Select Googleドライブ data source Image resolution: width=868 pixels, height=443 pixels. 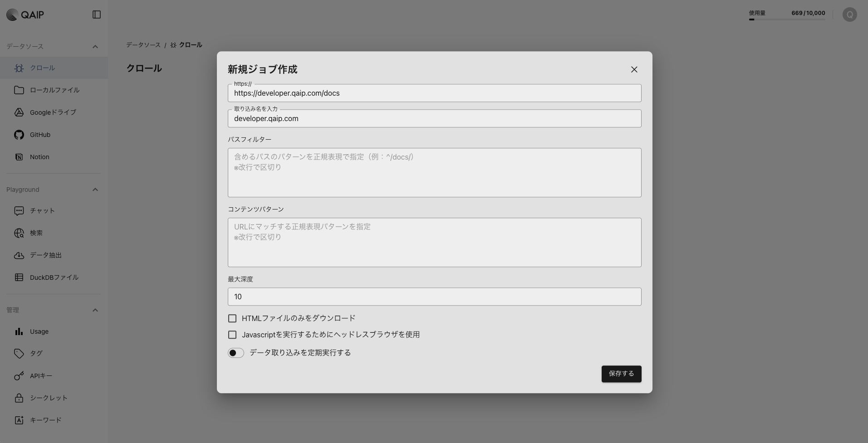tap(53, 112)
